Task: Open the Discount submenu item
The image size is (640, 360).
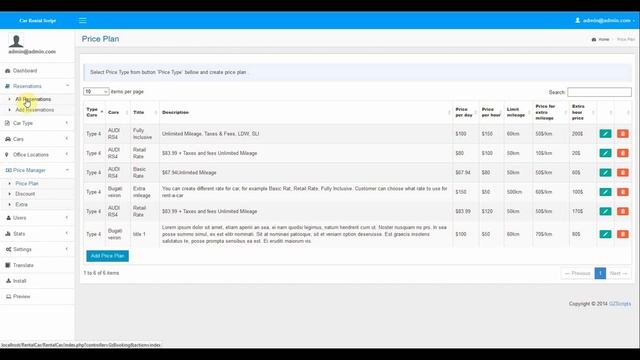Action: pyautogui.click(x=25, y=194)
